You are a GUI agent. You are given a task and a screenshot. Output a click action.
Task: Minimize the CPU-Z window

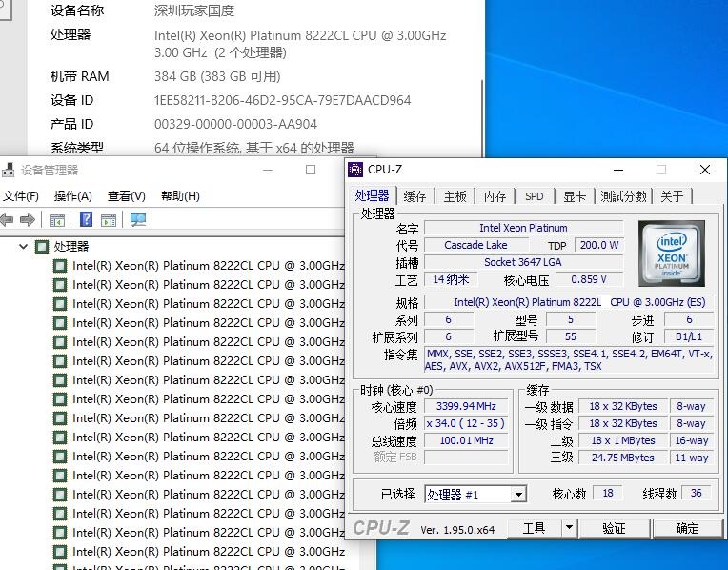tap(618, 170)
